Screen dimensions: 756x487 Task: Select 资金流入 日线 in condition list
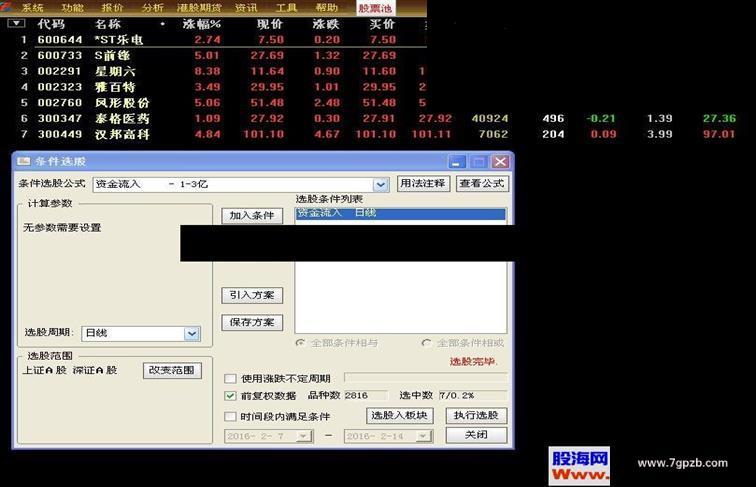[x=400, y=213]
